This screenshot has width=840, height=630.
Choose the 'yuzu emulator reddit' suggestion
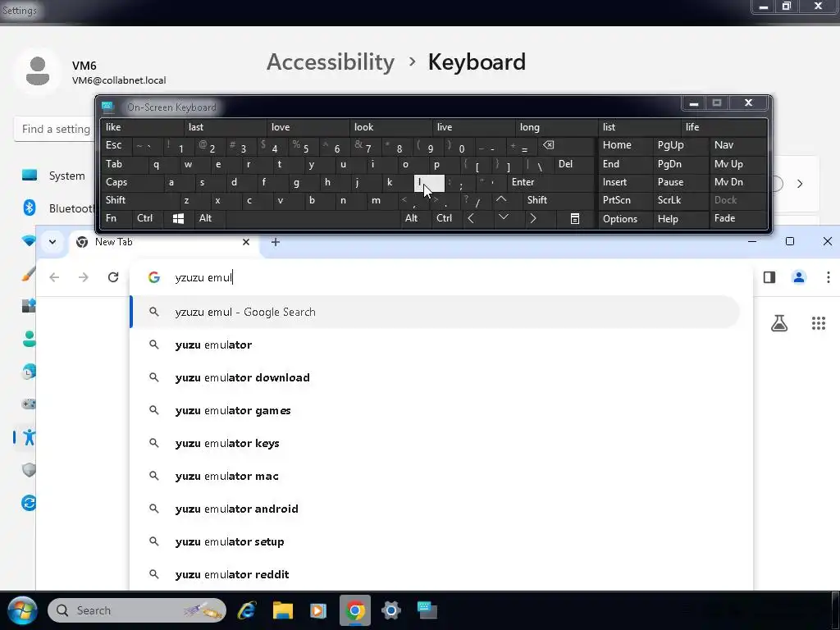436,574
